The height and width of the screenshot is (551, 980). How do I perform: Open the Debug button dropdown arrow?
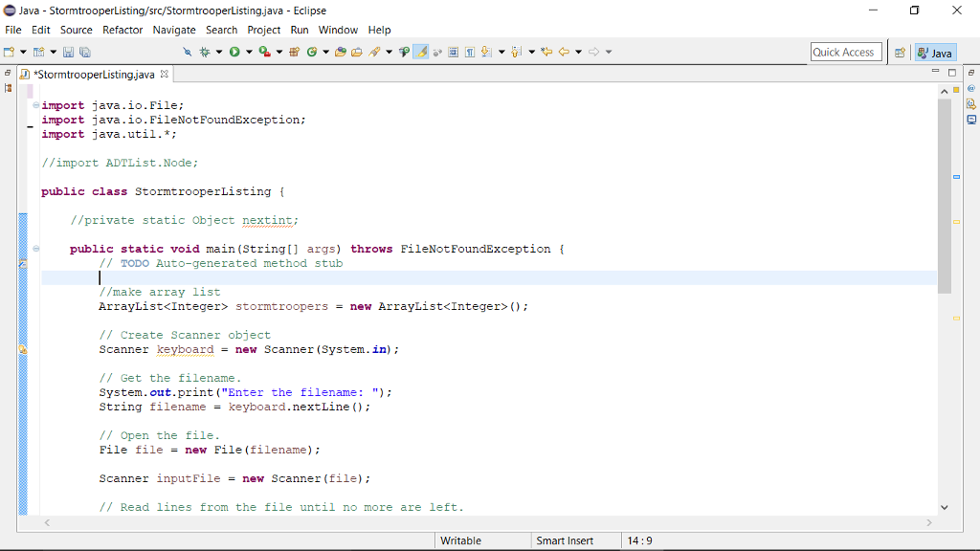(x=218, y=52)
